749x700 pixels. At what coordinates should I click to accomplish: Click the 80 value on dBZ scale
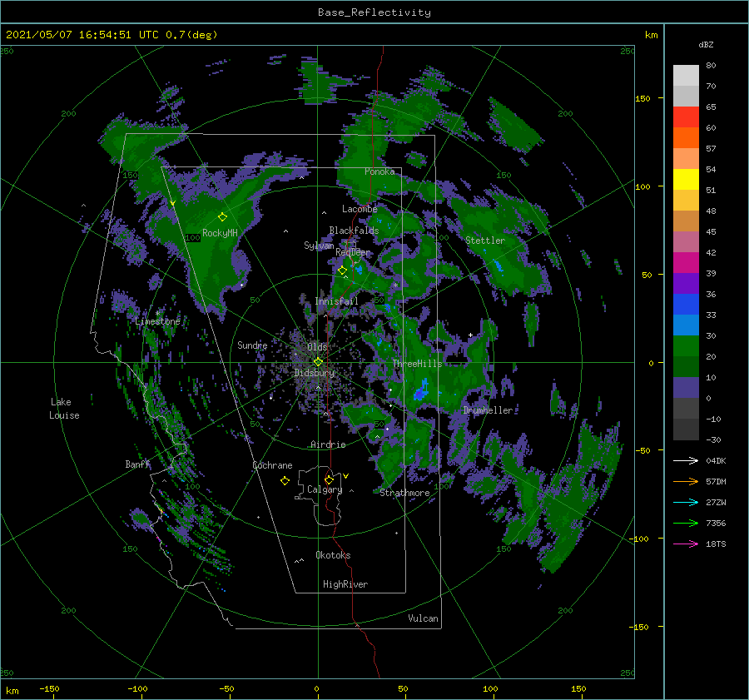point(711,66)
